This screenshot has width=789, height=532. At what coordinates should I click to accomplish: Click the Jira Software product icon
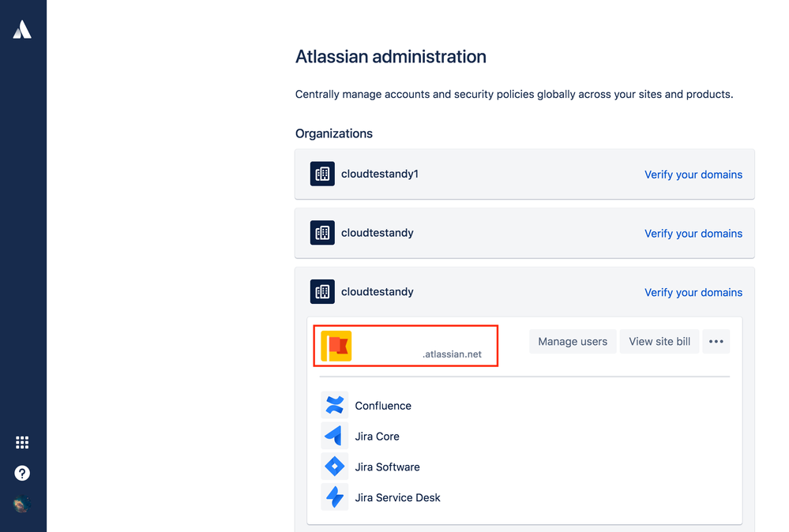(x=335, y=466)
